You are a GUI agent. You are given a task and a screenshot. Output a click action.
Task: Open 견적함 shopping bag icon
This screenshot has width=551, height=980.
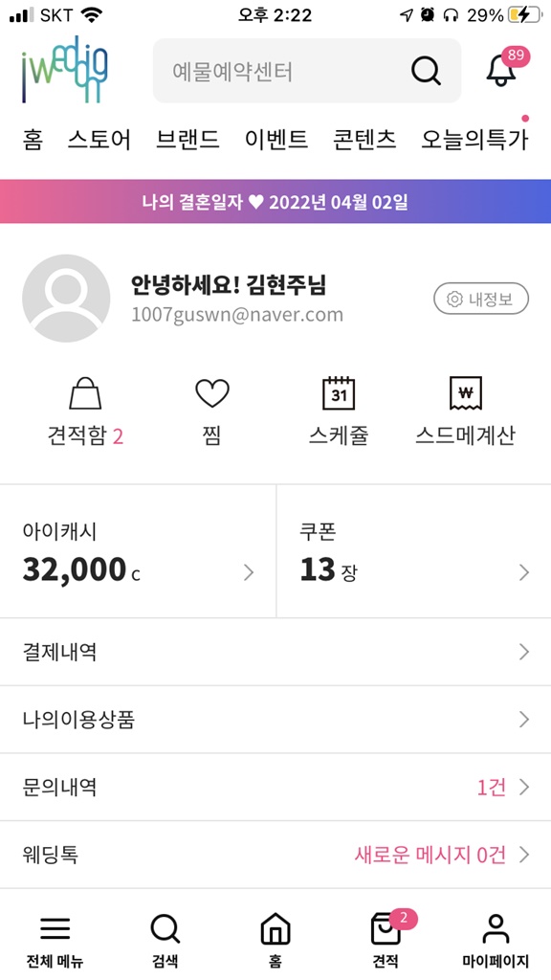[x=85, y=393]
